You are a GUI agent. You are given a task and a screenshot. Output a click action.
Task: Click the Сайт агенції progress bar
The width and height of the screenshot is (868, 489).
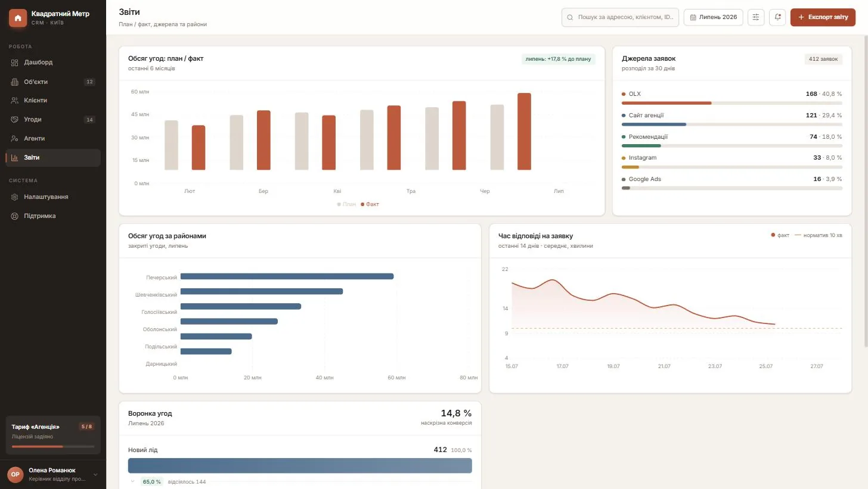[732, 124]
